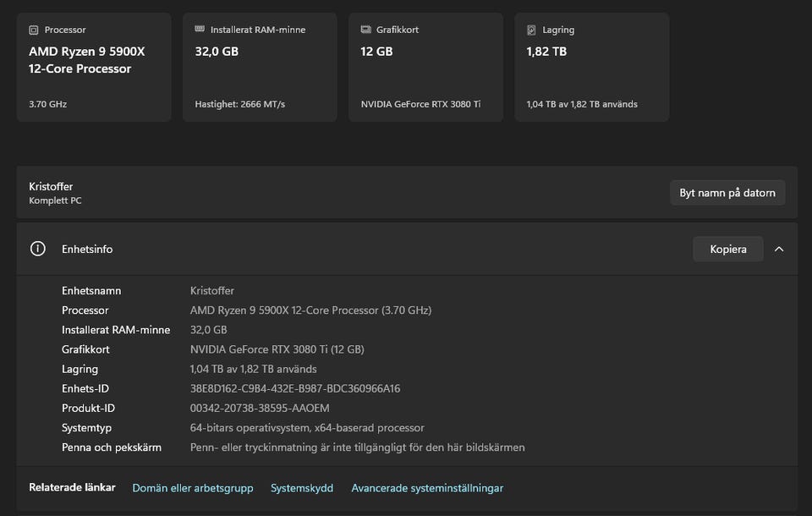Image resolution: width=812 pixels, height=516 pixels.
Task: Select the AMD Ryzen 9 5900X processor card
Action: (94, 68)
